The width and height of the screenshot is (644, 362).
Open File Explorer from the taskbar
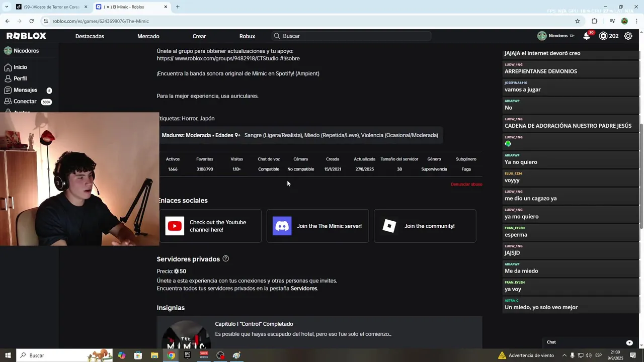point(154,355)
